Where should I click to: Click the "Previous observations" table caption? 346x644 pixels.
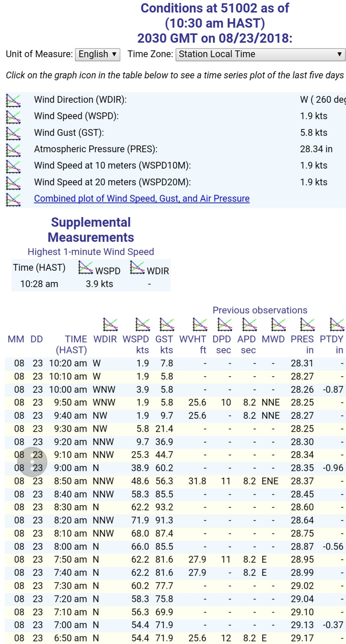click(x=260, y=310)
